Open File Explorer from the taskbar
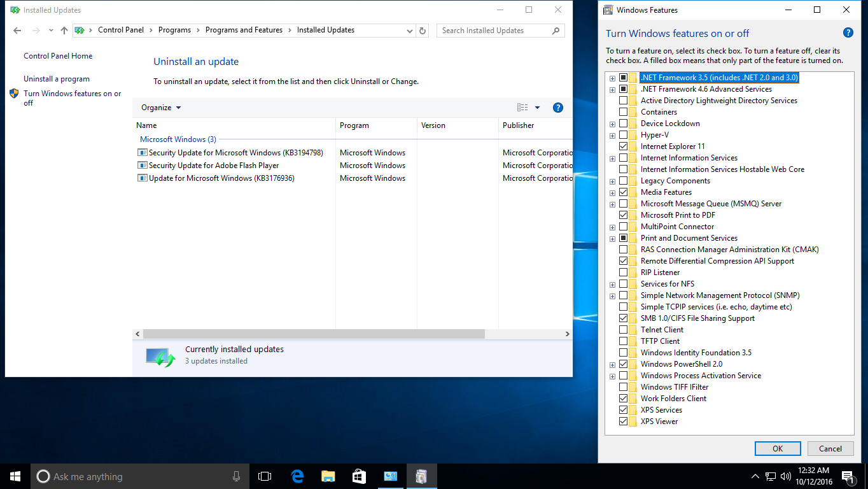Screen dimensions: 868x489 [328, 476]
